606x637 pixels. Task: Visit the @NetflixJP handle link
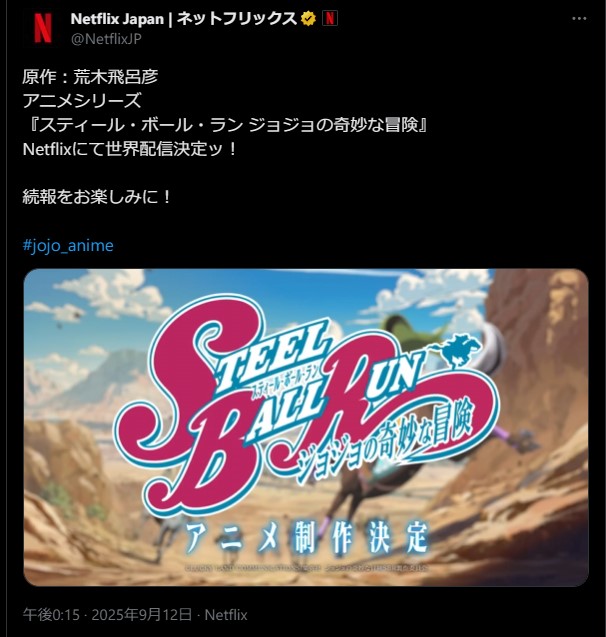(x=106, y=39)
